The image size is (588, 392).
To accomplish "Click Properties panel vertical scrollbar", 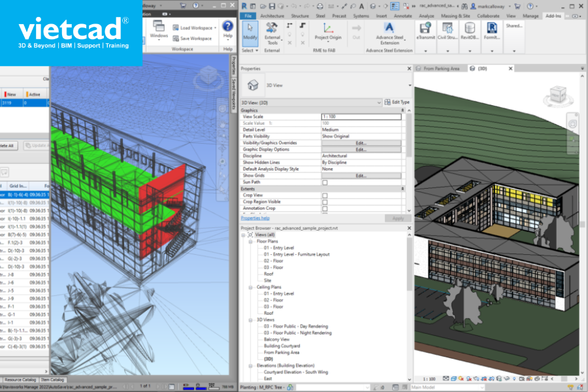I will pos(409,135).
